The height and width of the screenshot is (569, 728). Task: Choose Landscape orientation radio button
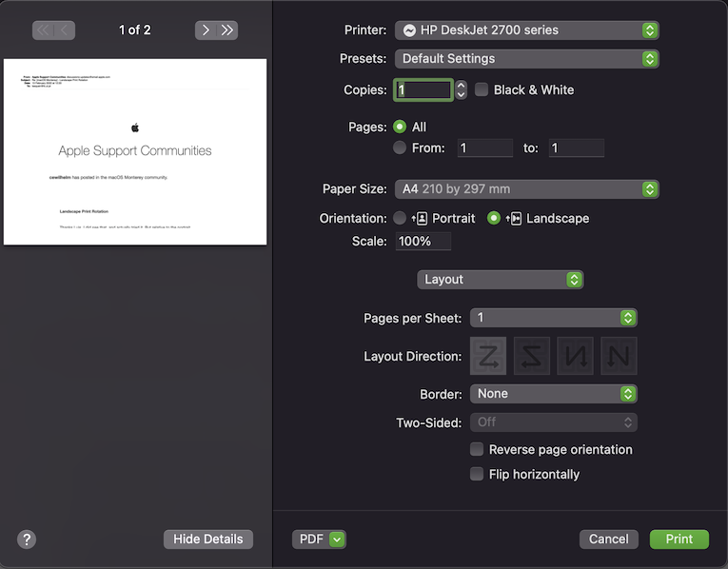(x=494, y=218)
